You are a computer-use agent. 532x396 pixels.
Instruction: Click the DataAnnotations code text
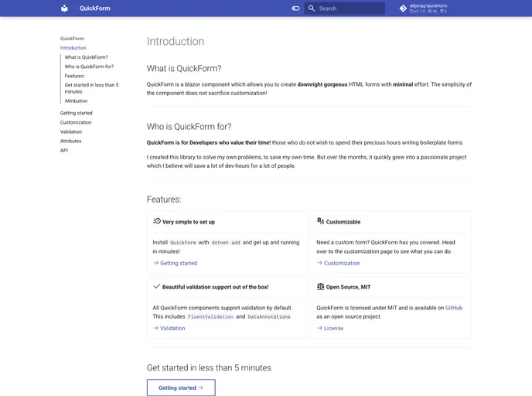[269, 316]
